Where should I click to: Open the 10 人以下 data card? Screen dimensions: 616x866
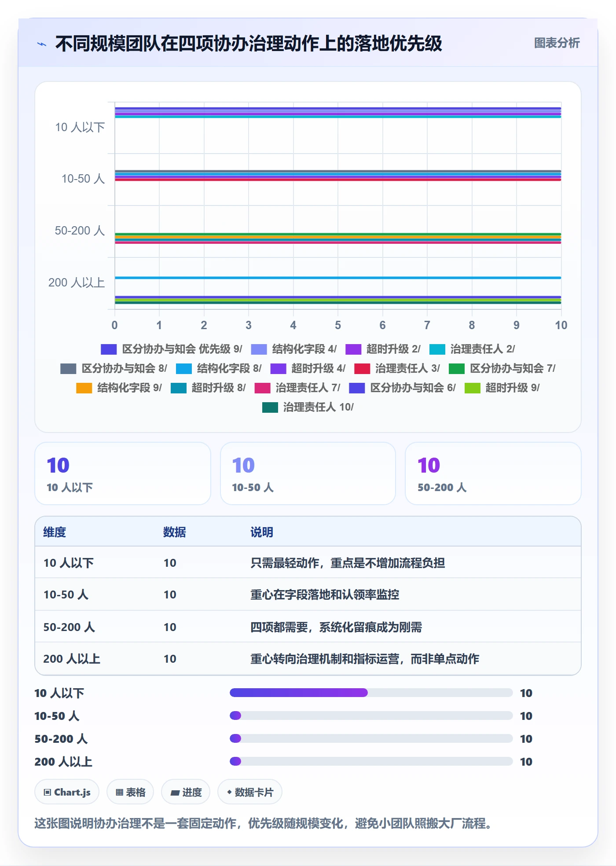point(123,473)
